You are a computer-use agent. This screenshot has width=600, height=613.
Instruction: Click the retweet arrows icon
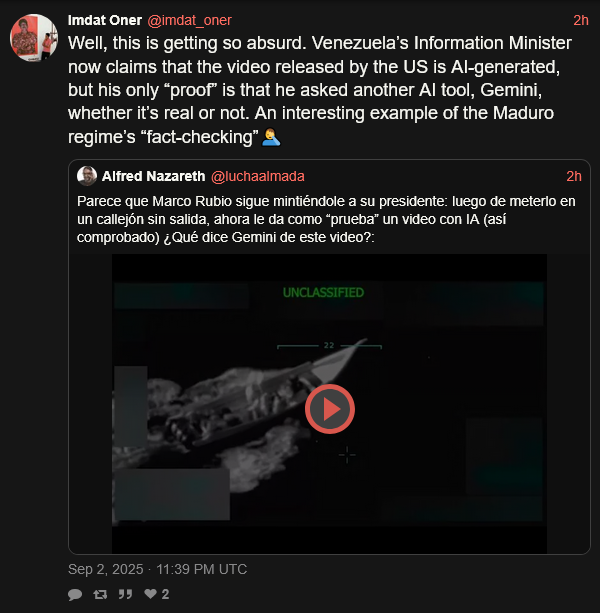pyautogui.click(x=100, y=595)
